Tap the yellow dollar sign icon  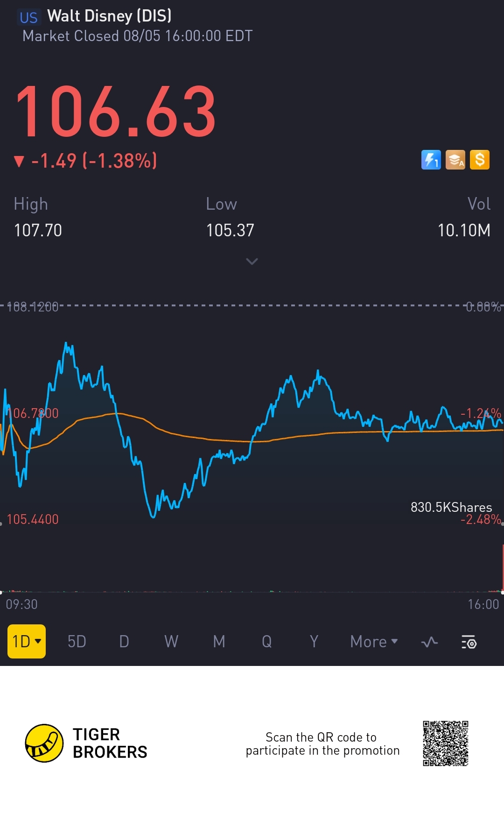480,160
